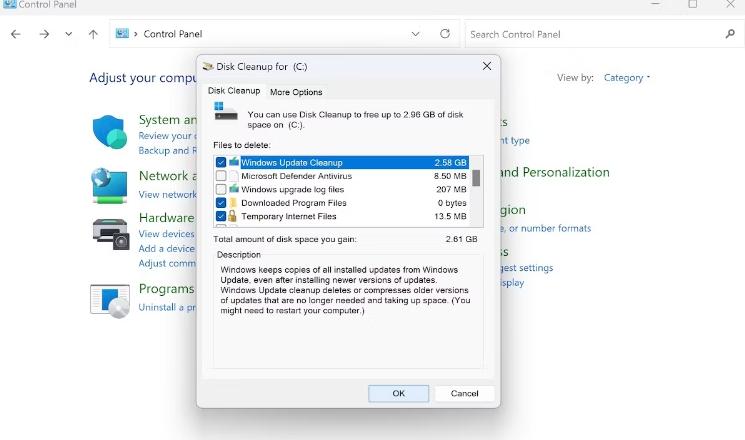
Task: Select the Downloaded Program Files row
Action: click(342, 203)
